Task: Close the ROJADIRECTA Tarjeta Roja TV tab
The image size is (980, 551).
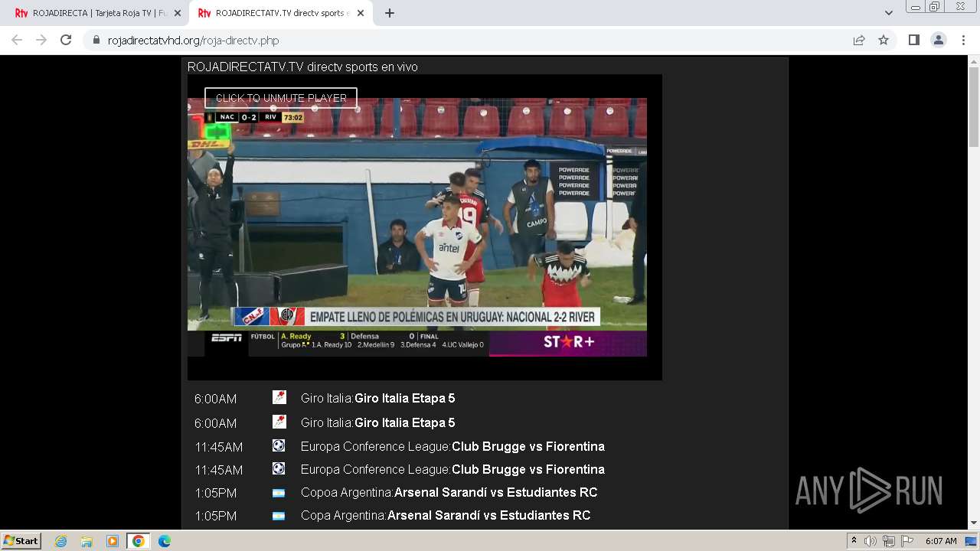Action: pyautogui.click(x=178, y=13)
